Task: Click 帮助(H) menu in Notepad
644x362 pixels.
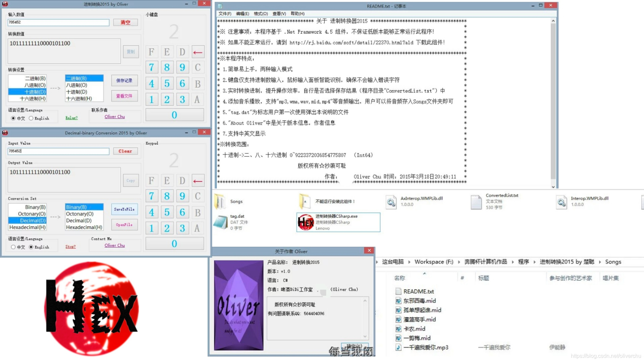Action: tap(297, 13)
